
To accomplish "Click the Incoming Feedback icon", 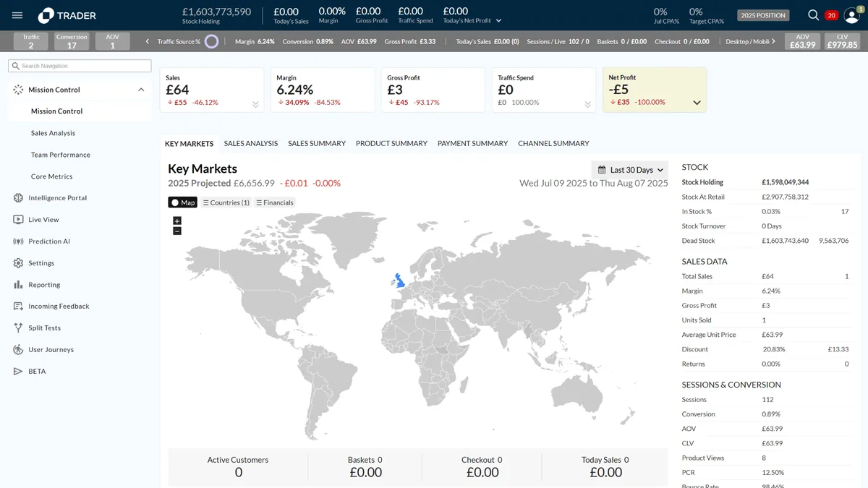I will click(x=18, y=307).
